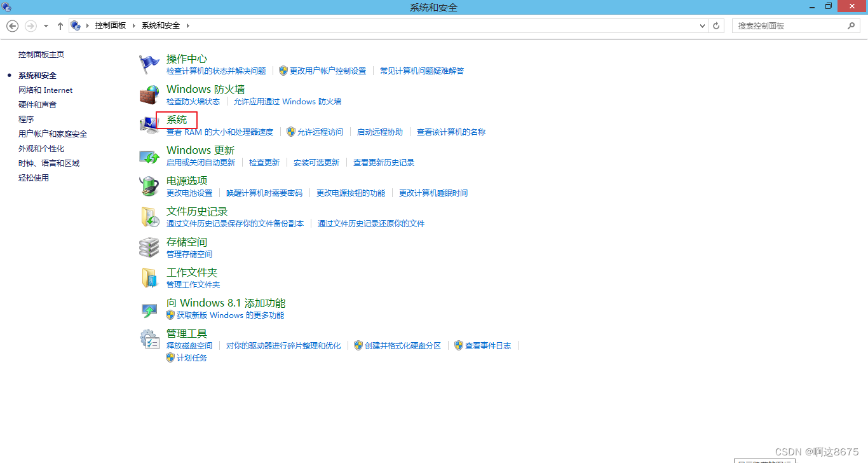868x463 pixels.
Task: Click the Storage Spaces drives icon
Action: click(149, 247)
